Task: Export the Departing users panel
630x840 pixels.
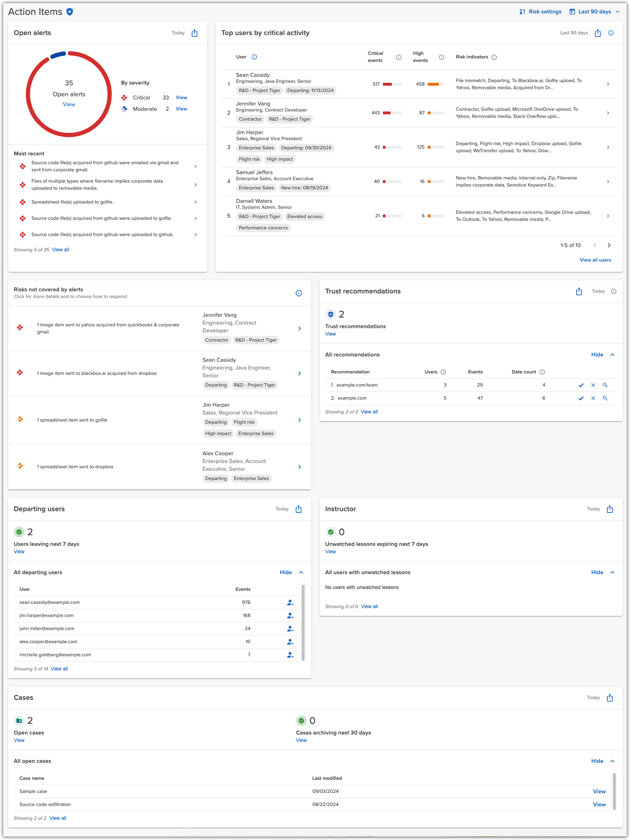Action: (299, 509)
